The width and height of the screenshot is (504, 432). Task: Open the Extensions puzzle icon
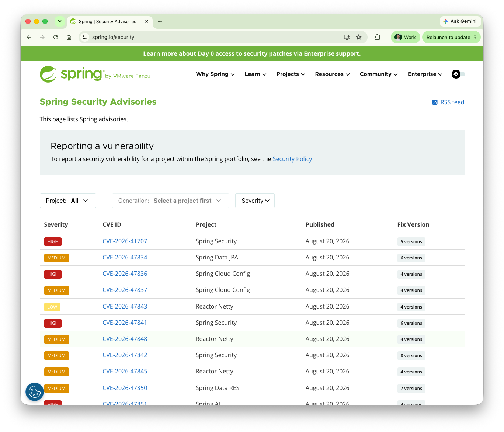pos(377,37)
